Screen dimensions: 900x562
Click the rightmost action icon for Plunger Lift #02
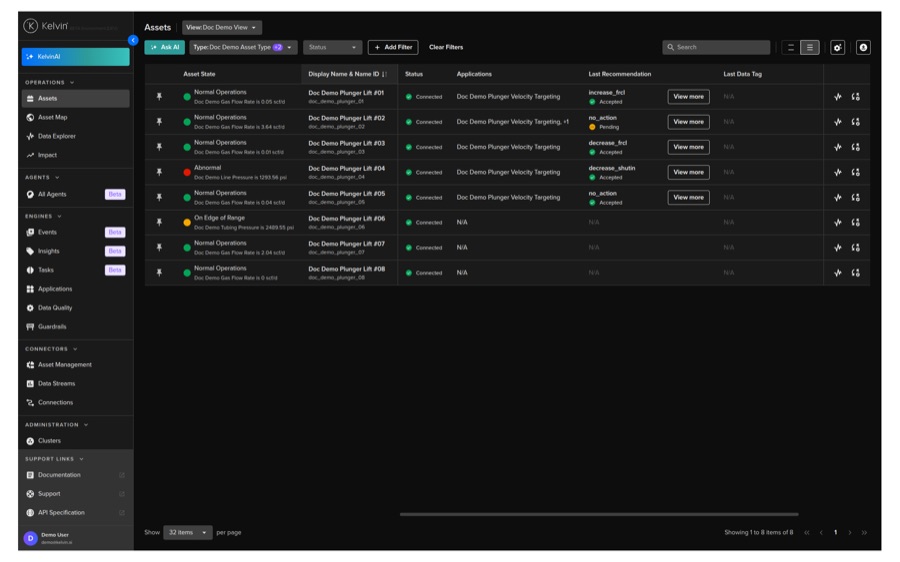pos(855,122)
